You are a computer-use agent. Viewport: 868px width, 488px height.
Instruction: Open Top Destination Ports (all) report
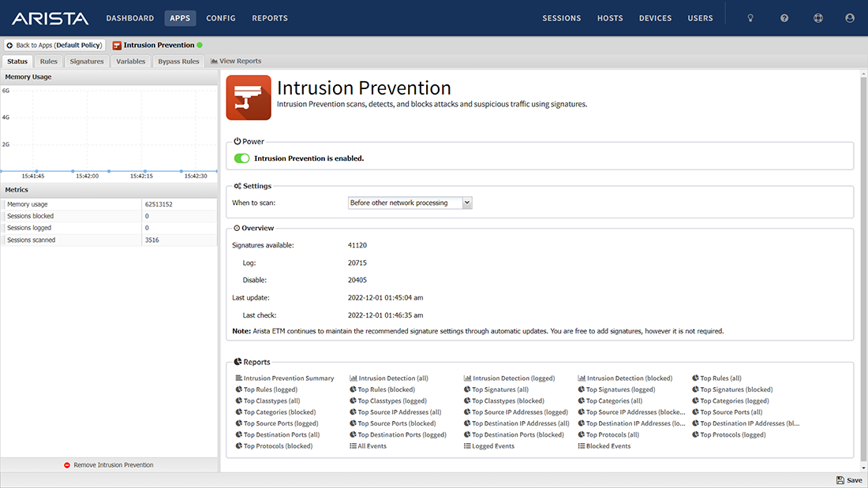[277, 435]
